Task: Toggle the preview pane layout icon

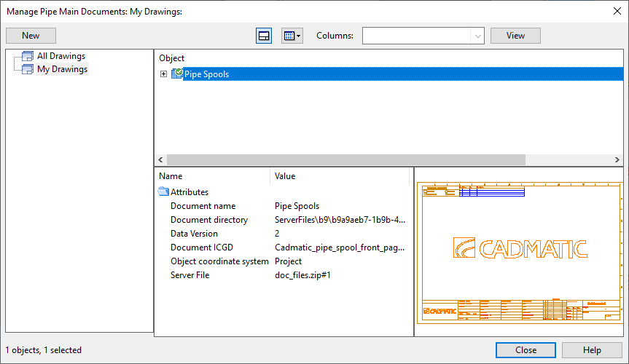Action: coord(264,36)
